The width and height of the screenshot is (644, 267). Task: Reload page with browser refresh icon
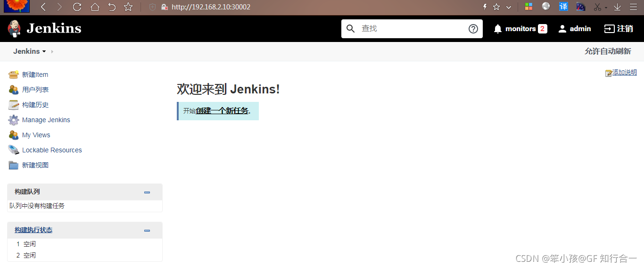click(x=77, y=7)
